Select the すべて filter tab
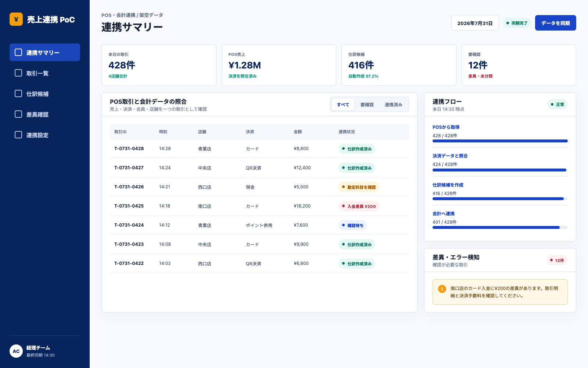 (x=343, y=105)
